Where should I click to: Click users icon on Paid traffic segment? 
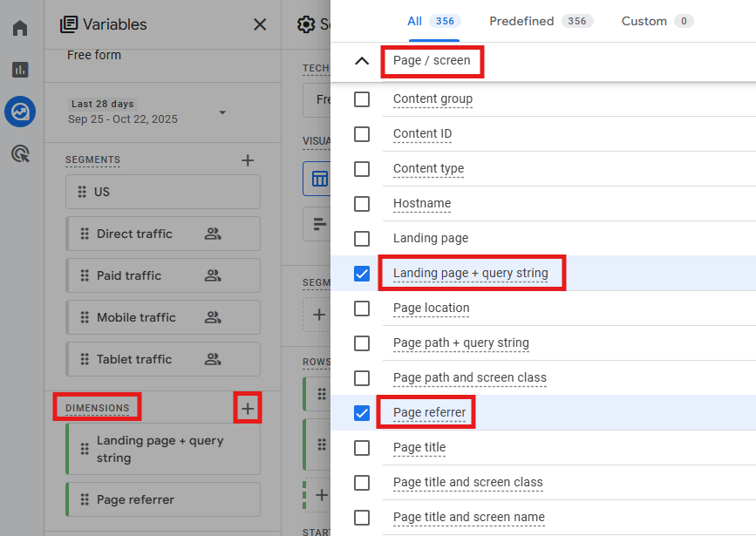tap(213, 275)
